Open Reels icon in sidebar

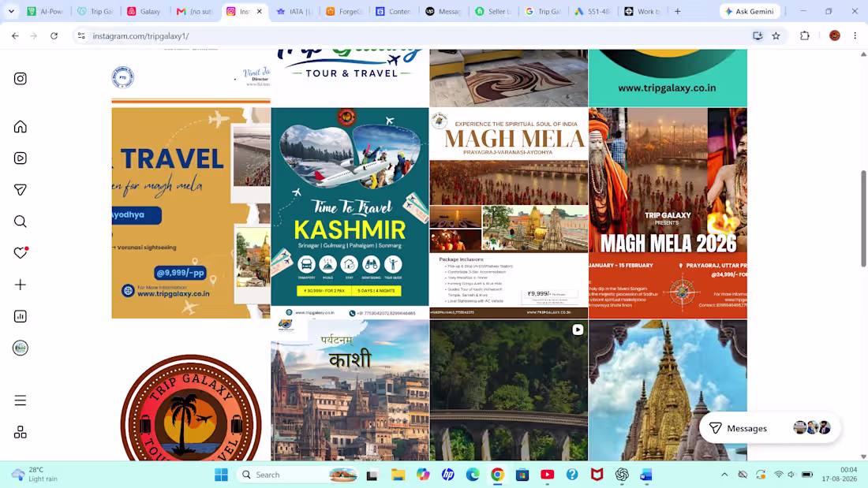click(21, 158)
